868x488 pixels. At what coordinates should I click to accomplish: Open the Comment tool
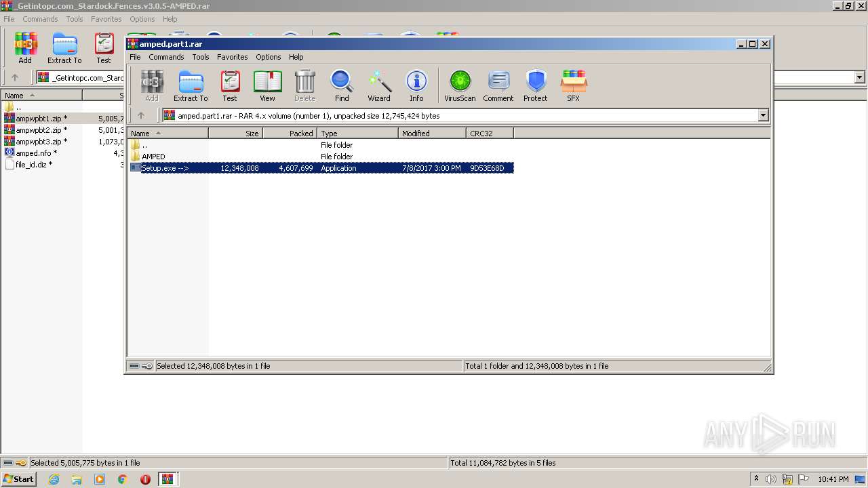498,86
